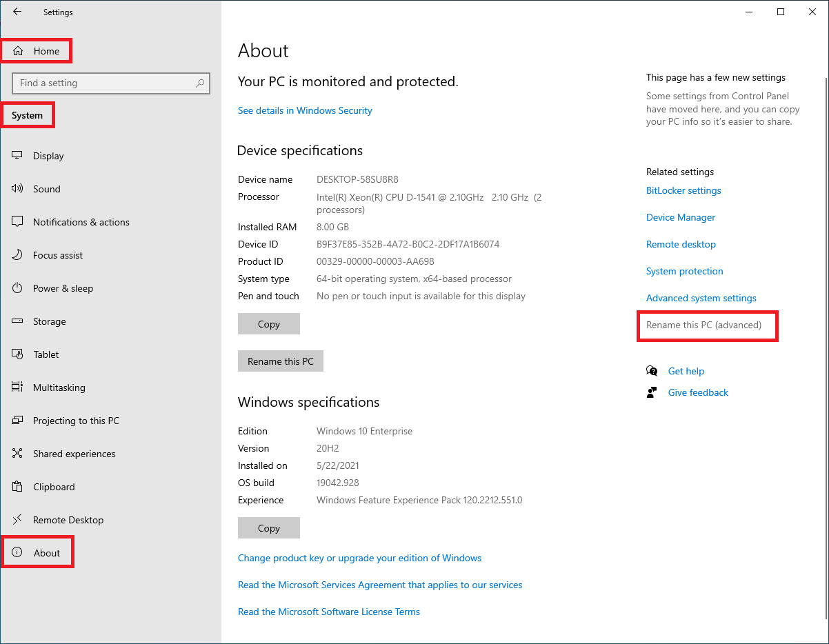Click the Focus assist moon icon
This screenshot has width=829, height=644.
click(x=17, y=255)
